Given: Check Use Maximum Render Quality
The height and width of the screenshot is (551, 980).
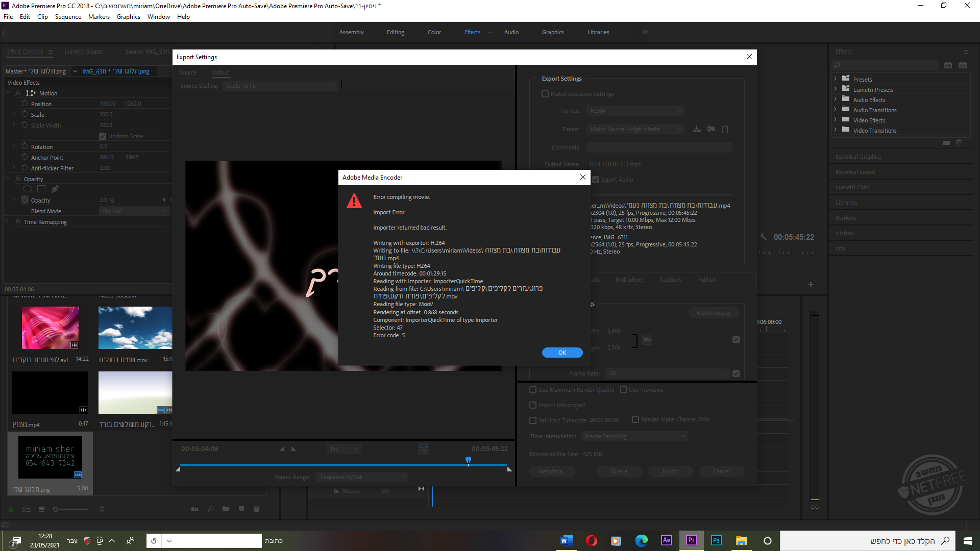Looking at the screenshot, I should click(x=533, y=390).
